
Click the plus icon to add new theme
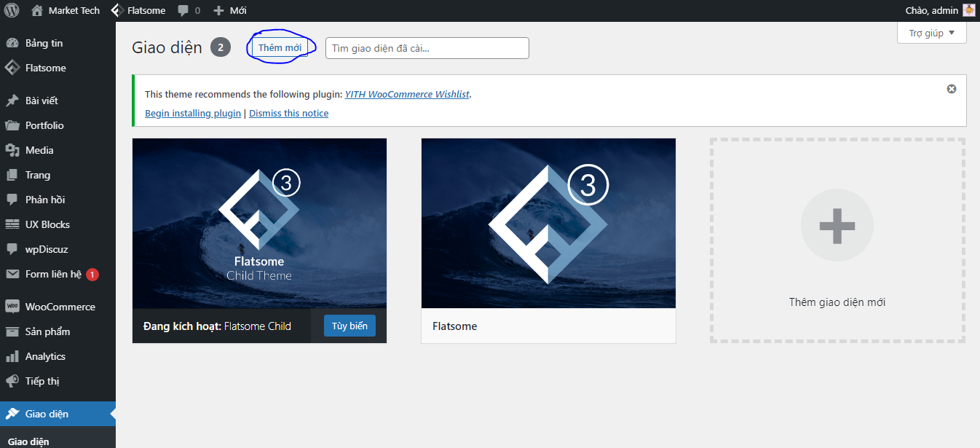click(x=837, y=225)
